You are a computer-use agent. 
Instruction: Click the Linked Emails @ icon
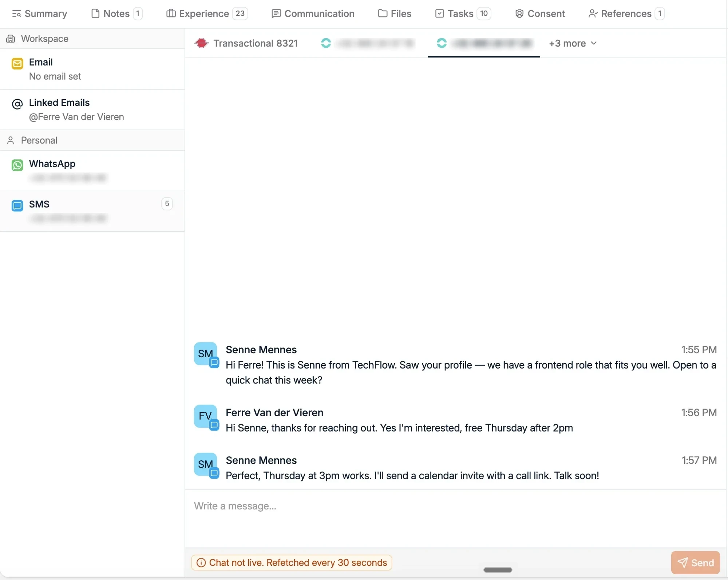[x=17, y=104]
